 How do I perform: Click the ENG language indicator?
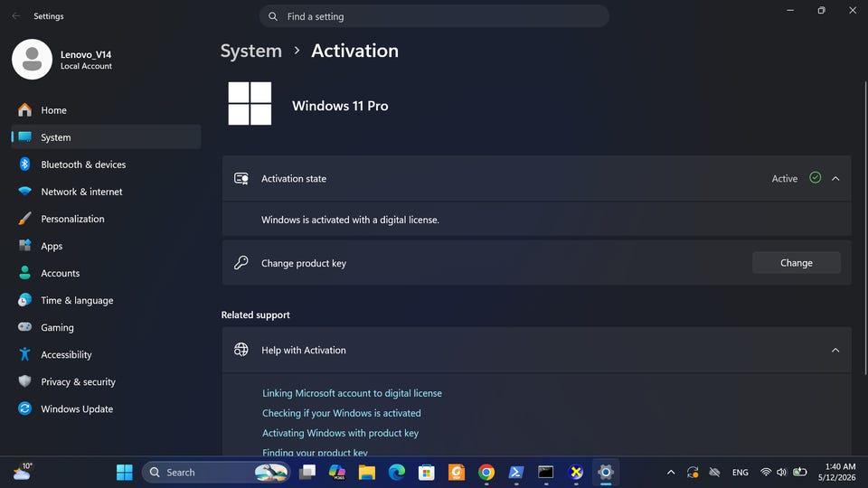click(741, 473)
